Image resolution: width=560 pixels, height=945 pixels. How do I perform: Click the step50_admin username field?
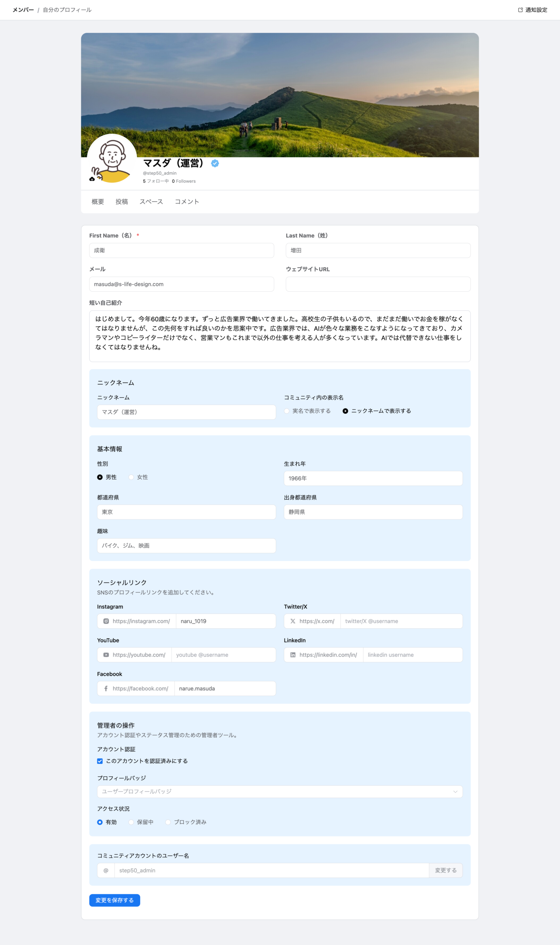(272, 870)
